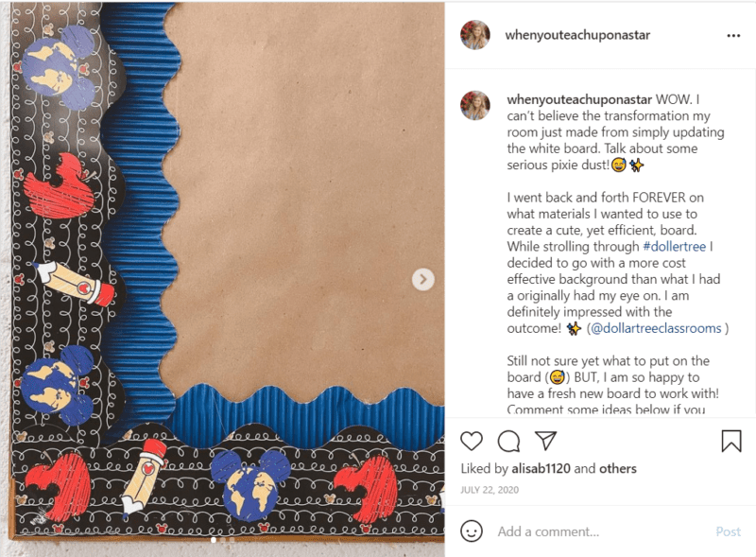Open emoji picker smiley icon
This screenshot has height=557, width=756.
pyautogui.click(x=471, y=531)
